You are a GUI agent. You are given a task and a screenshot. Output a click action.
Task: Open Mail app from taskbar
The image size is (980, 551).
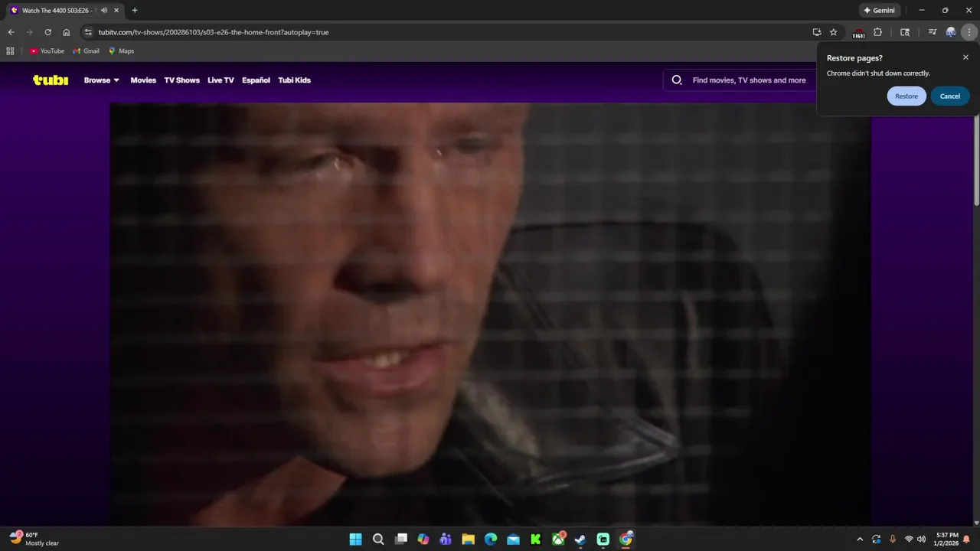(x=513, y=540)
